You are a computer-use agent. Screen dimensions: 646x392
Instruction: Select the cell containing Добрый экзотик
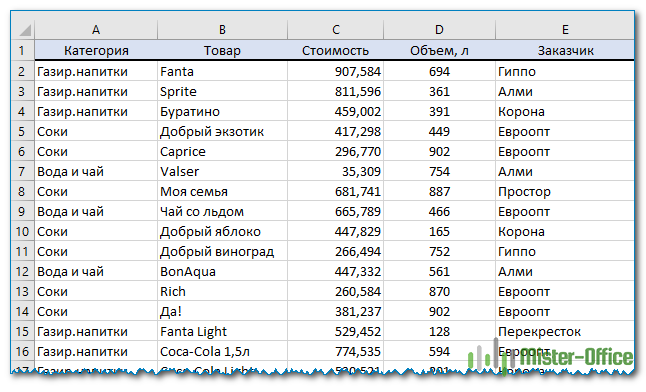tap(222, 131)
